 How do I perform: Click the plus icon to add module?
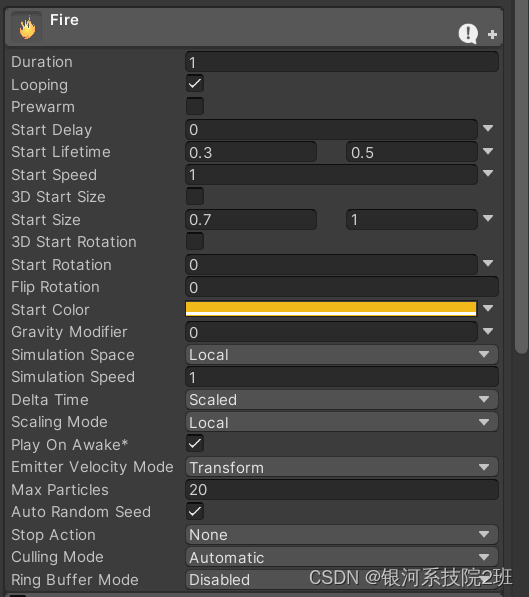pos(492,35)
